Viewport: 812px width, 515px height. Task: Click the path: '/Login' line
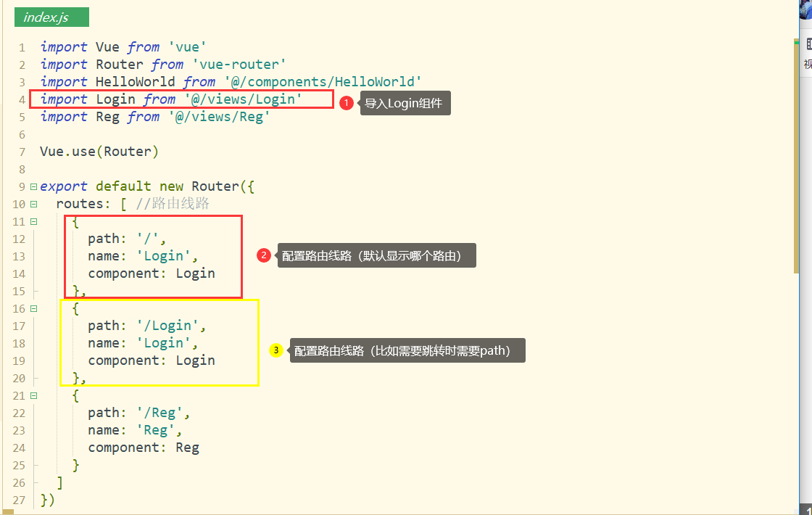click(147, 326)
